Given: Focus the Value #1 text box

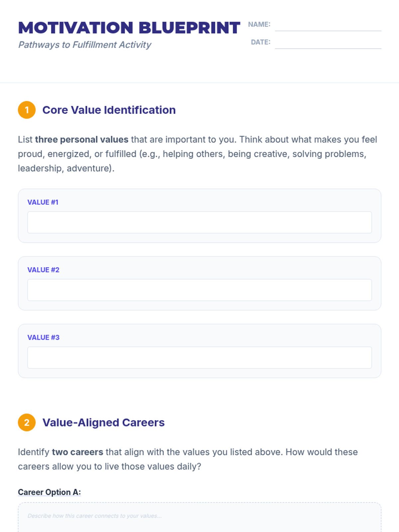Looking at the screenshot, I should tap(199, 222).
